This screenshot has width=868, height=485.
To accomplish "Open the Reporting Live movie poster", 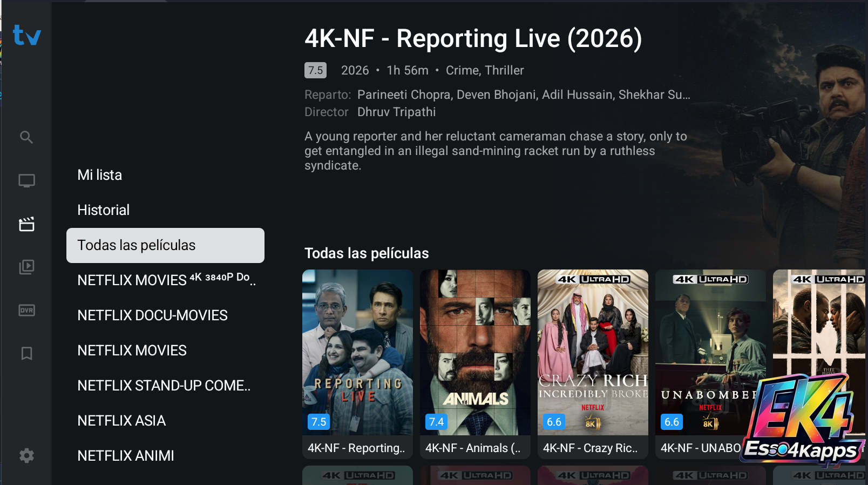I will (357, 364).
